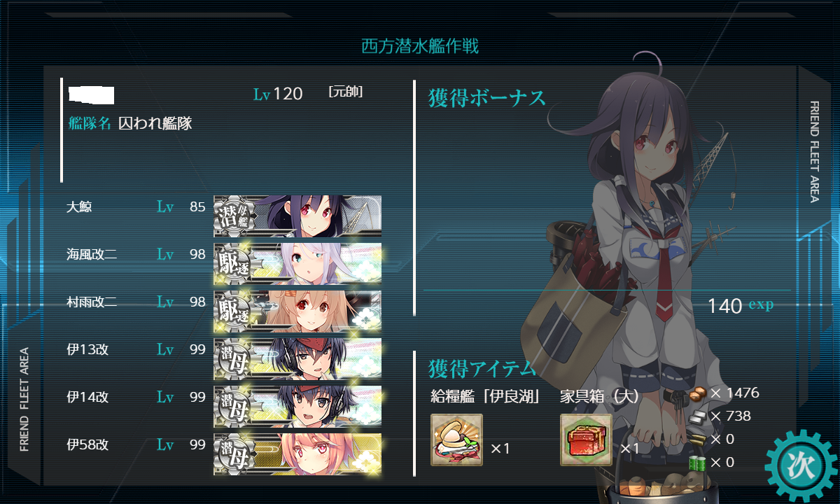Click the 140 exp reward text
This screenshot has width=840, height=504.
741,306
